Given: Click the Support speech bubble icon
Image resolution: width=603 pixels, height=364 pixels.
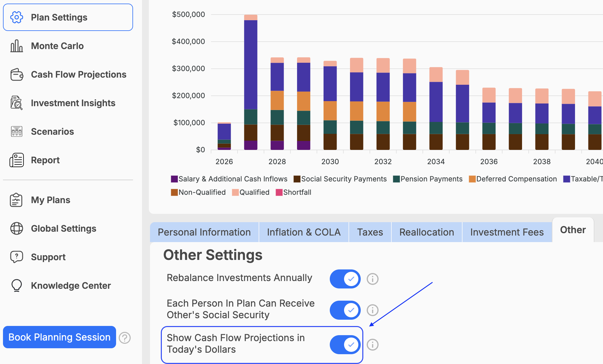Looking at the screenshot, I should tap(17, 257).
